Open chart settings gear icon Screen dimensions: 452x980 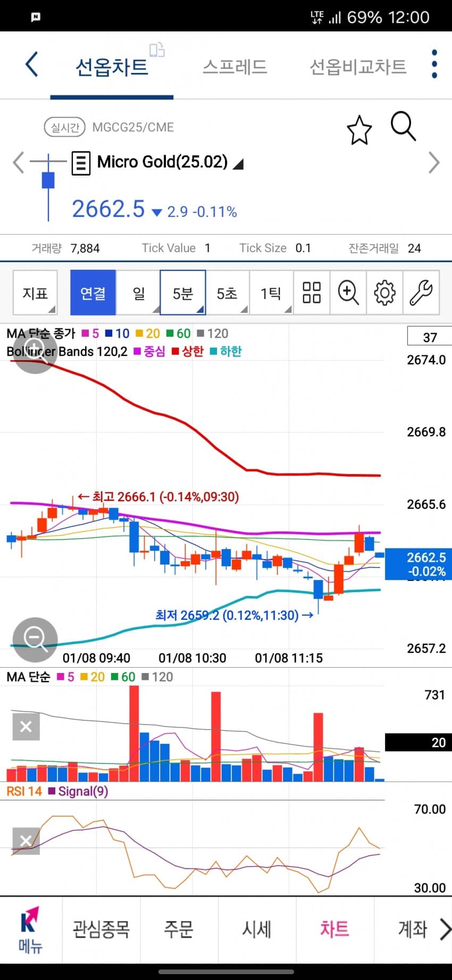pyautogui.click(x=384, y=293)
